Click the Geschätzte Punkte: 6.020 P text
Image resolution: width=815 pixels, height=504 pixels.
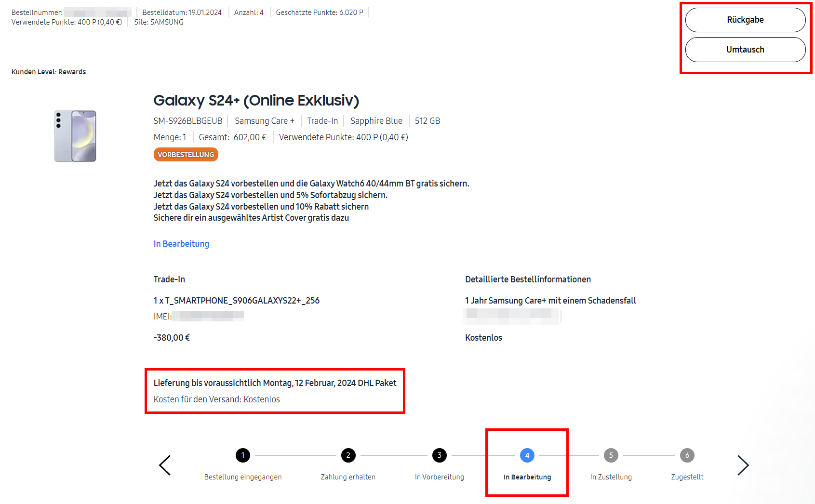pos(320,13)
